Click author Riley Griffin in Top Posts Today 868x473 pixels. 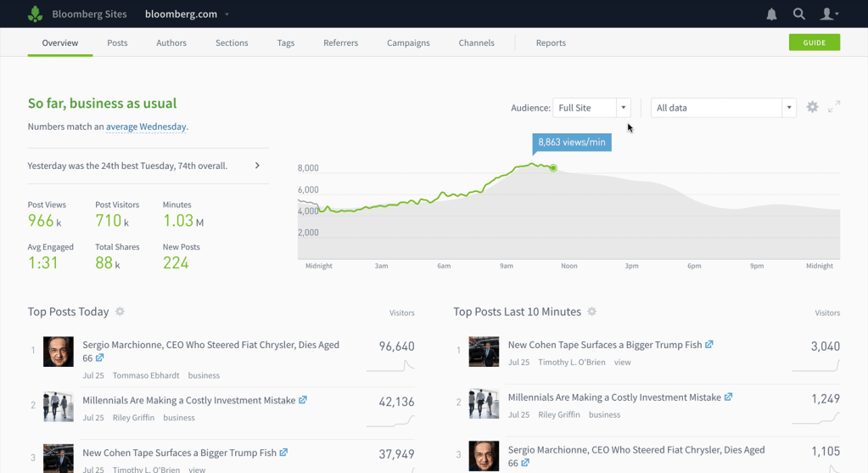click(133, 418)
